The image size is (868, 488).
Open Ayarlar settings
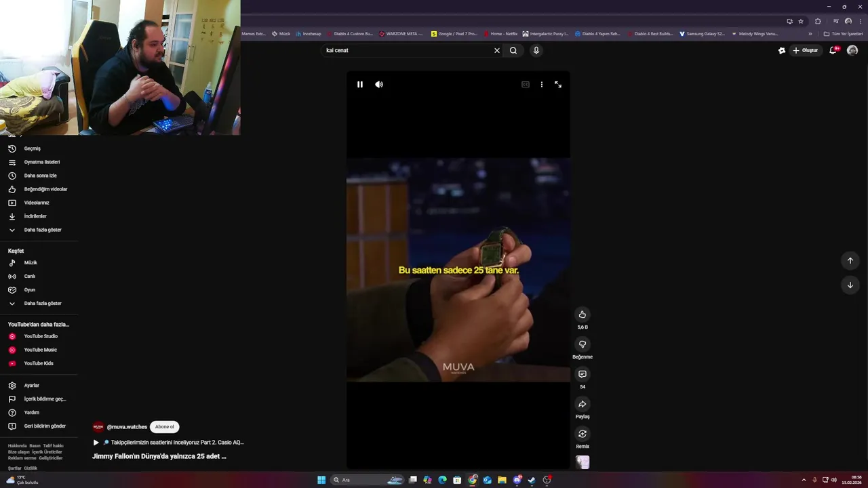click(x=39, y=386)
